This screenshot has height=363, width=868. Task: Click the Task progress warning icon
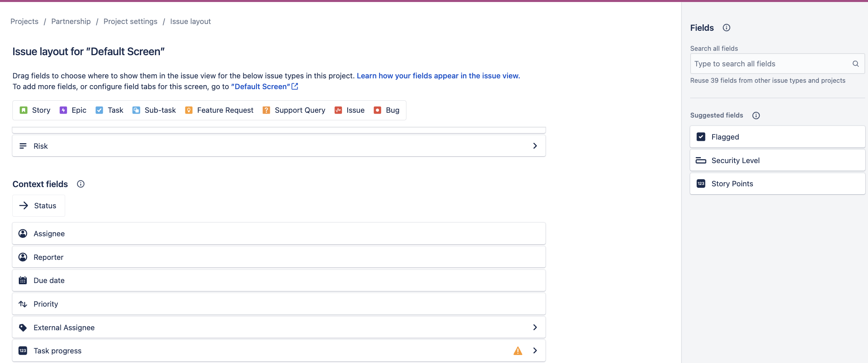pyautogui.click(x=518, y=351)
